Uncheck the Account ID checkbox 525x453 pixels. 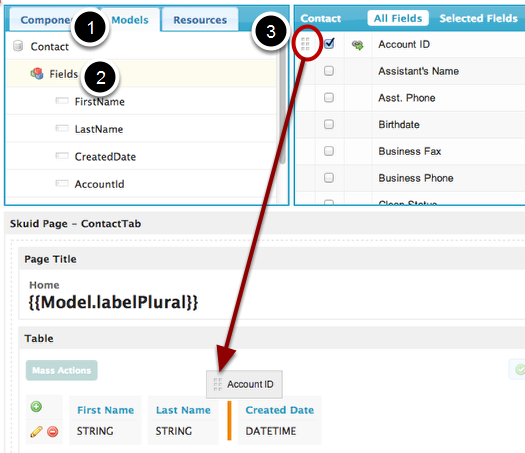coord(329,44)
